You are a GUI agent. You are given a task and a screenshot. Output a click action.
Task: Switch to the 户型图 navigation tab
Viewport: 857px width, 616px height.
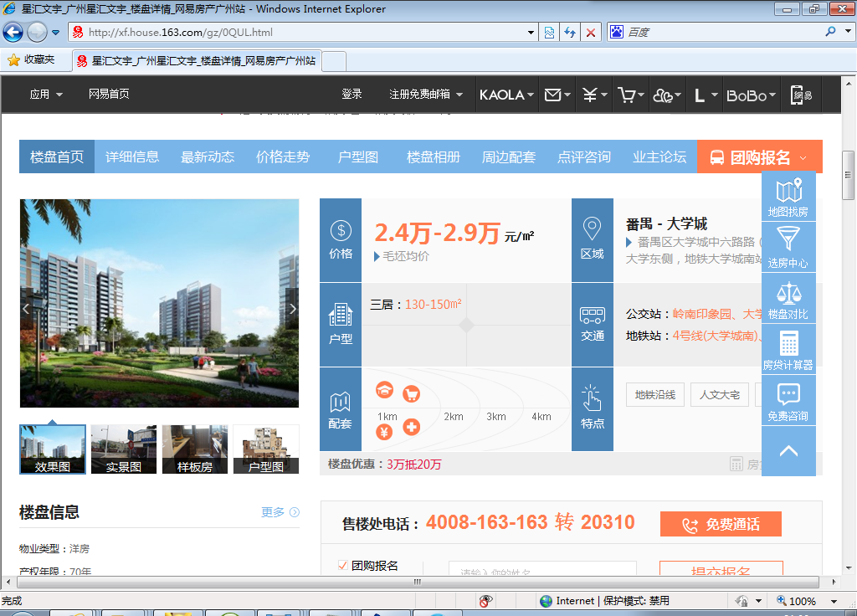pyautogui.click(x=358, y=157)
